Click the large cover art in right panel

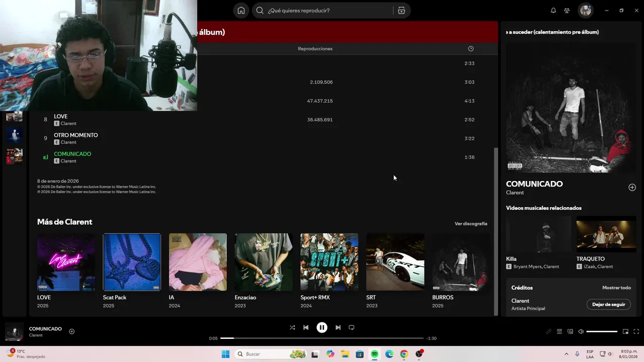pos(571,107)
